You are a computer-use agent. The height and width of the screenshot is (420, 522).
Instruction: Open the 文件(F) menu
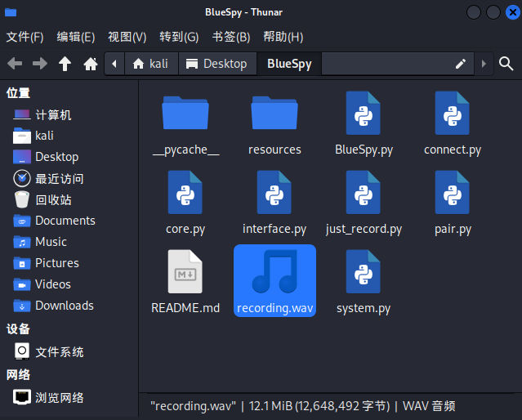point(25,37)
